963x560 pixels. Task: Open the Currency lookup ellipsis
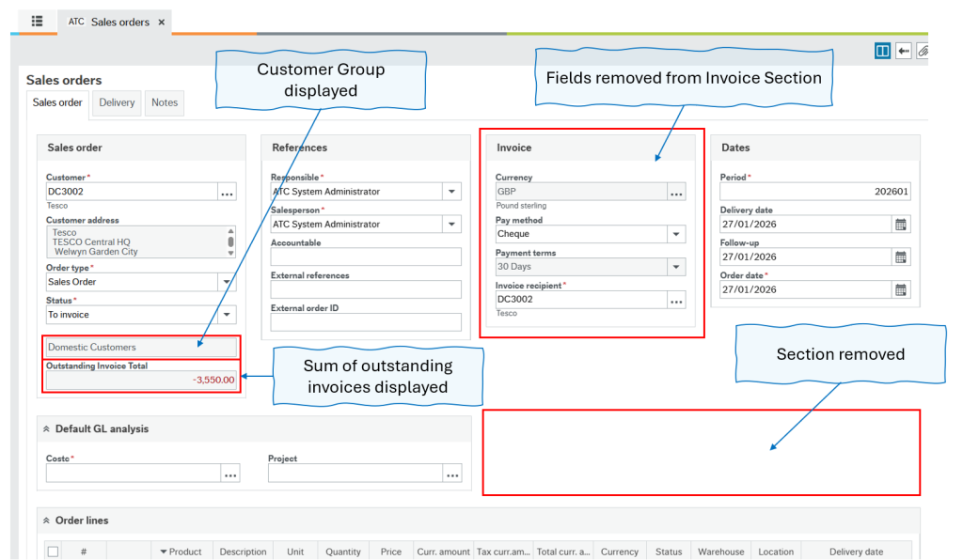tap(676, 192)
